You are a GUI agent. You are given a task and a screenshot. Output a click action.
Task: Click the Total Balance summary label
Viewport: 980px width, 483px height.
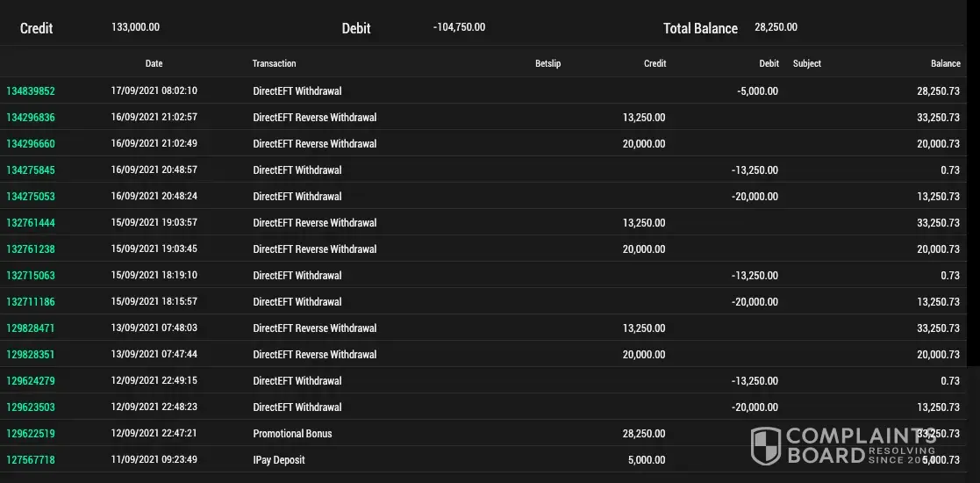click(x=700, y=28)
